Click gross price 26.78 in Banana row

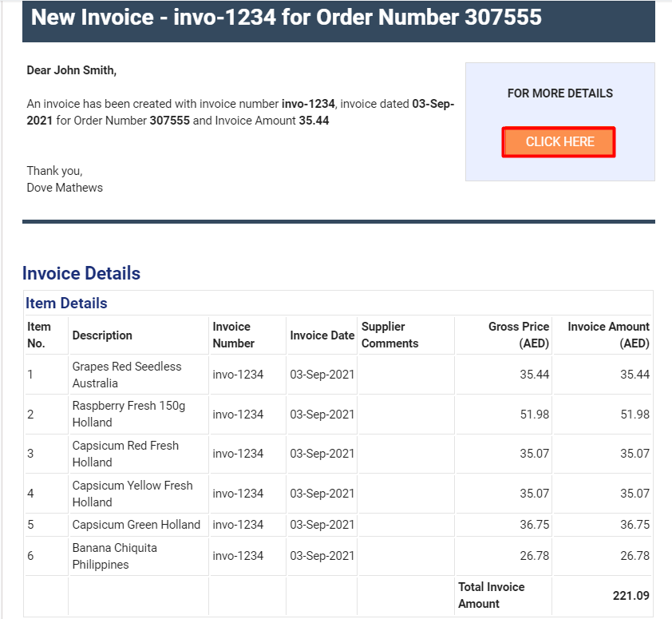click(x=535, y=556)
